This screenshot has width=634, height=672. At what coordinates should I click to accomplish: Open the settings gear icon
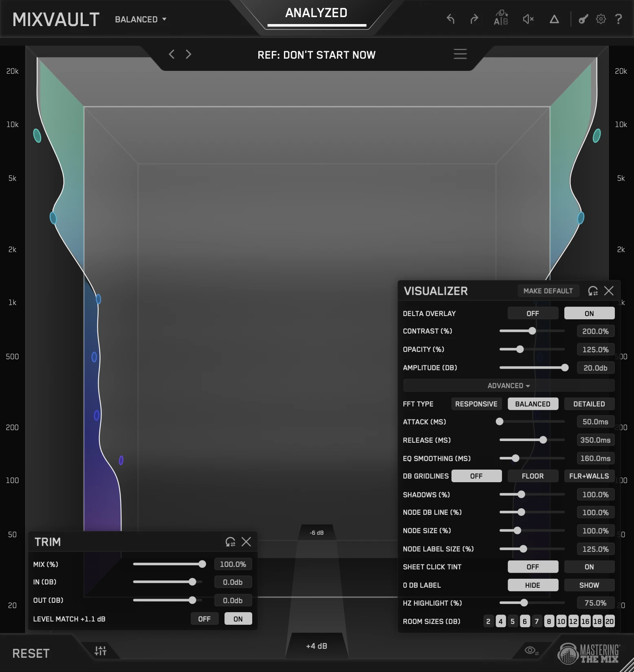[601, 19]
